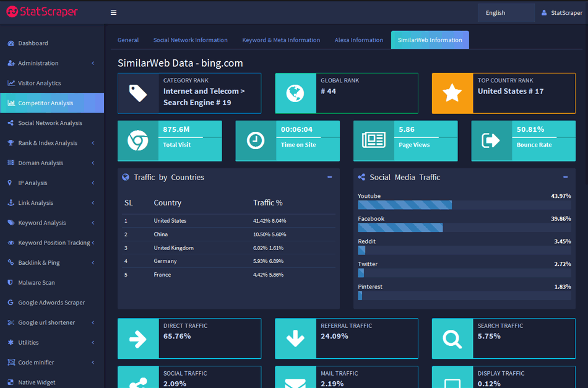Click the Malware Scan shield icon
This screenshot has width=588, height=388.
point(10,282)
